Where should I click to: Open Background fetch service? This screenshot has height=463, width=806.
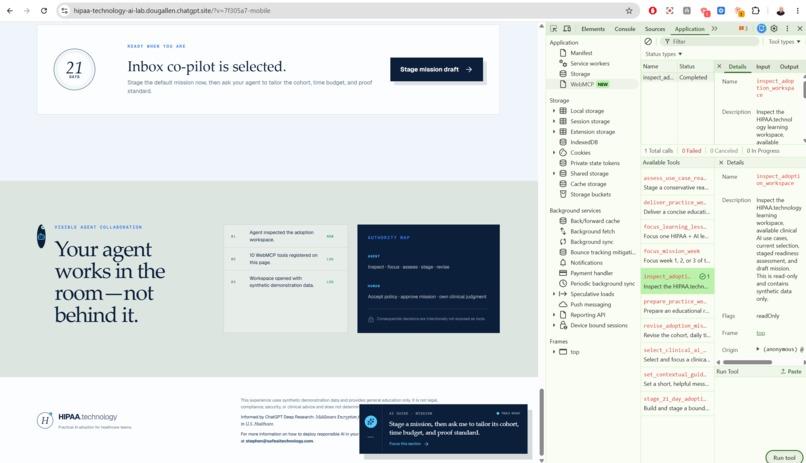coord(592,231)
